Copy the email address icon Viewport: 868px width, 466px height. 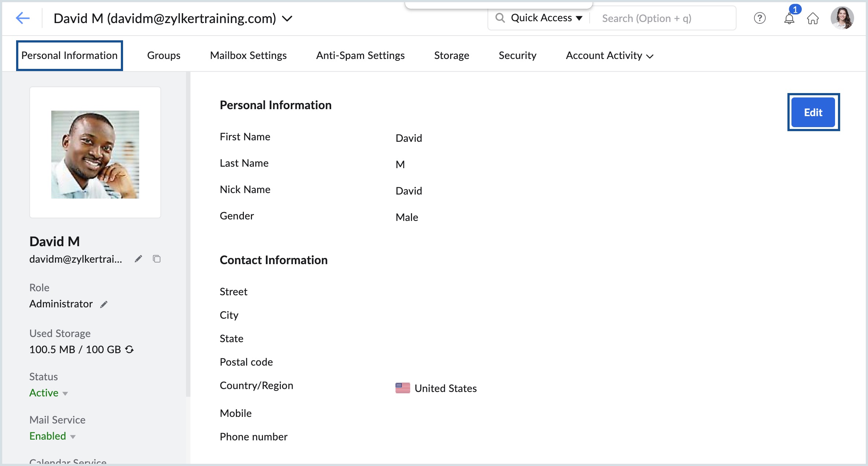coord(157,259)
